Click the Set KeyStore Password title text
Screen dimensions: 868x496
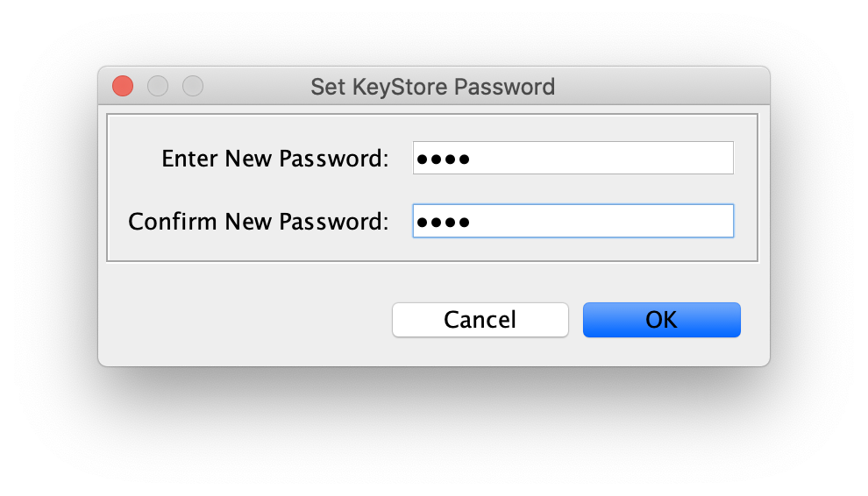432,87
